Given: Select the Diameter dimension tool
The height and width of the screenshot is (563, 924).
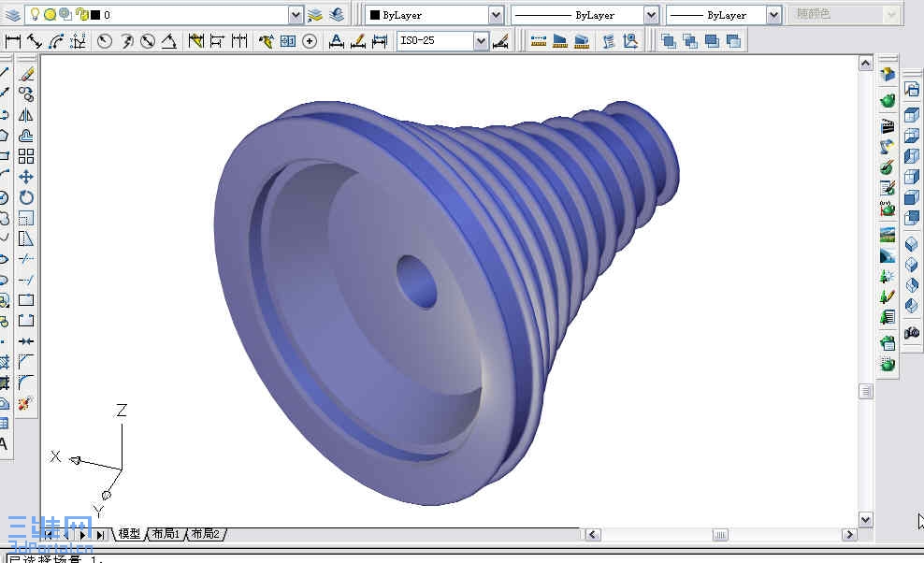Looking at the screenshot, I should click(148, 40).
